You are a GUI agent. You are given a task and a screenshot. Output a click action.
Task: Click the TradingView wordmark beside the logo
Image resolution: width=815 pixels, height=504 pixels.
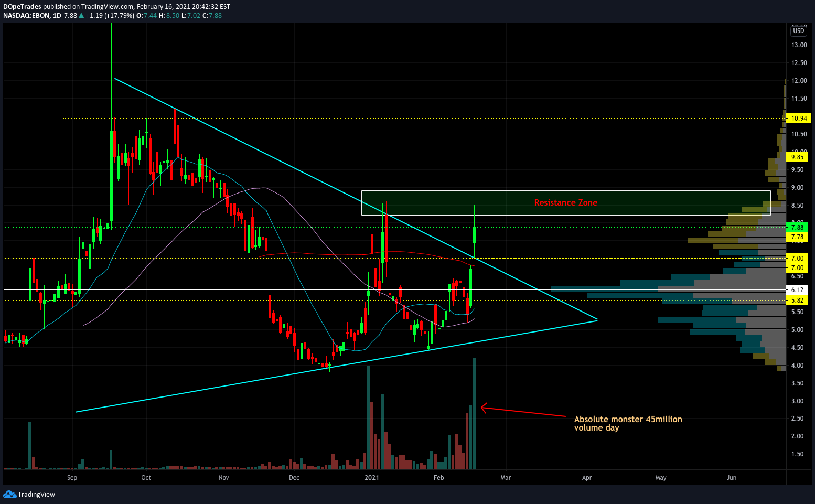[x=36, y=494]
